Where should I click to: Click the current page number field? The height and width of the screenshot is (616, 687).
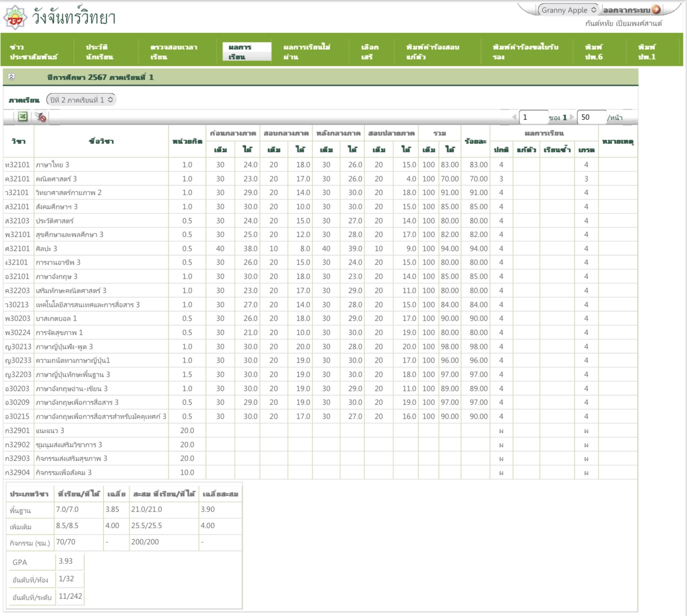533,117
